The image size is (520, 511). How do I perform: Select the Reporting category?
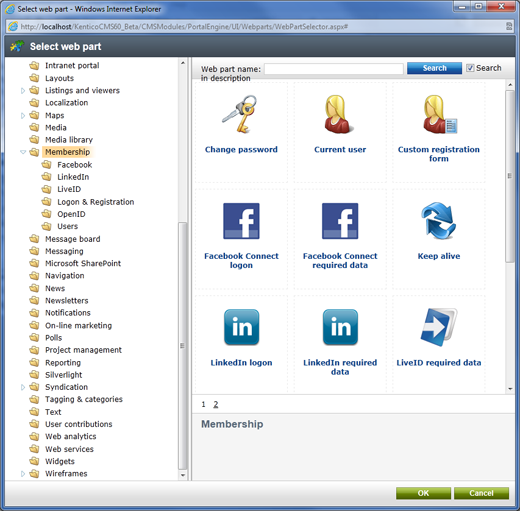63,363
